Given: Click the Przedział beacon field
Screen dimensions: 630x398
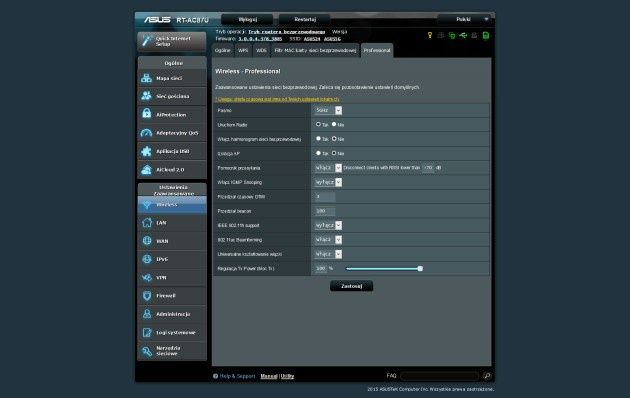Looking at the screenshot, I should pos(325,211).
